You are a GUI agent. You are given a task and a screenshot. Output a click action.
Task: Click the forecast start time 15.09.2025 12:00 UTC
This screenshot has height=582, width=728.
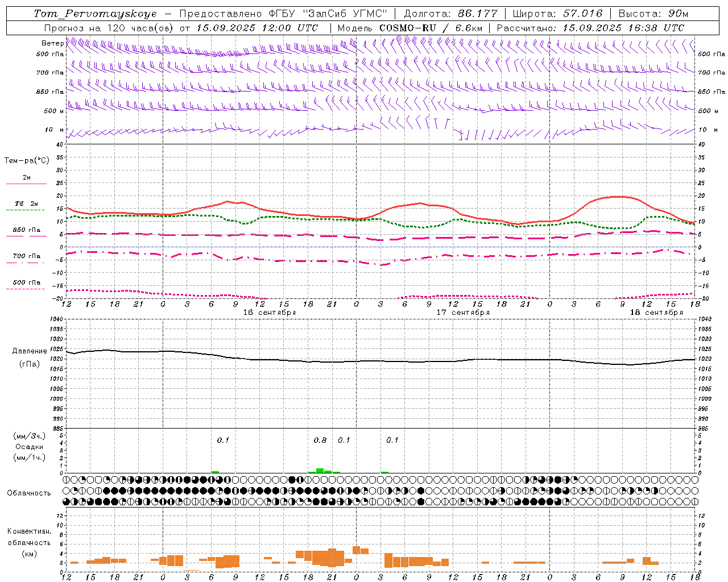tap(257, 28)
